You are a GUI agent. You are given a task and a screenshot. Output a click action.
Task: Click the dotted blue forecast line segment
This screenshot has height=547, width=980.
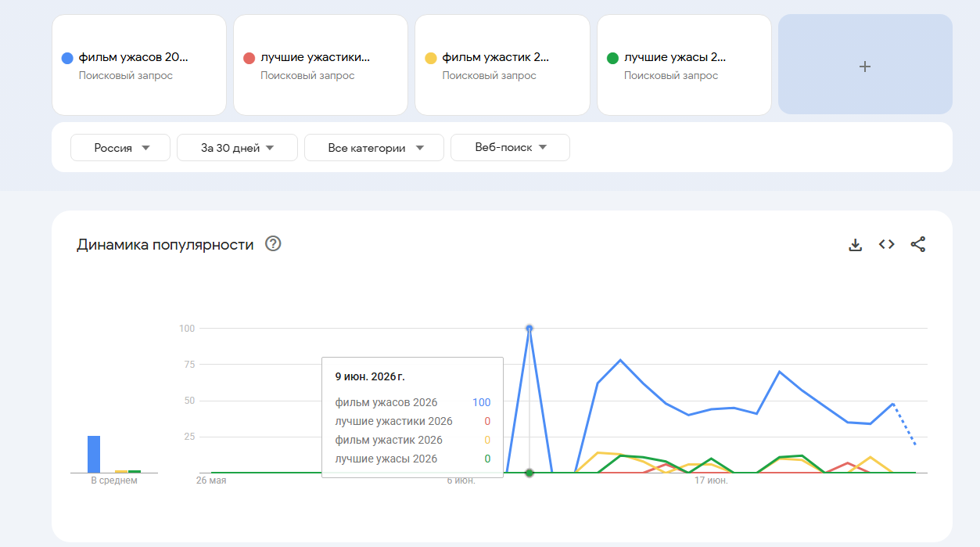pyautogui.click(x=905, y=425)
